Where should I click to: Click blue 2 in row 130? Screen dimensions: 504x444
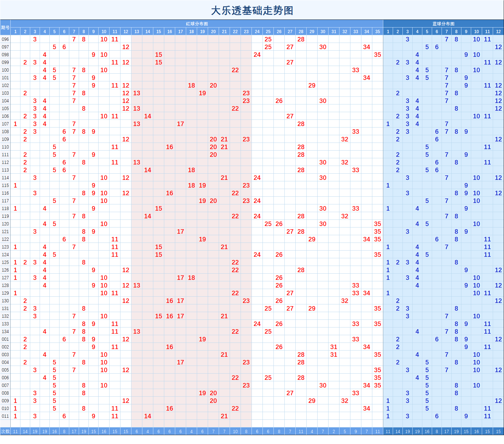[398, 301]
